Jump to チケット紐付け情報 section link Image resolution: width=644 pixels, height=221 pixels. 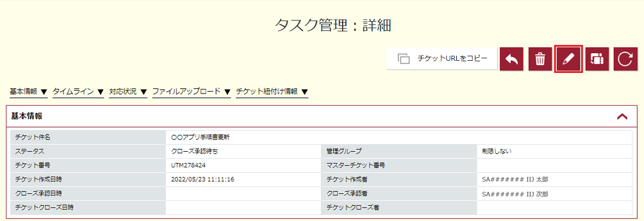(x=272, y=92)
